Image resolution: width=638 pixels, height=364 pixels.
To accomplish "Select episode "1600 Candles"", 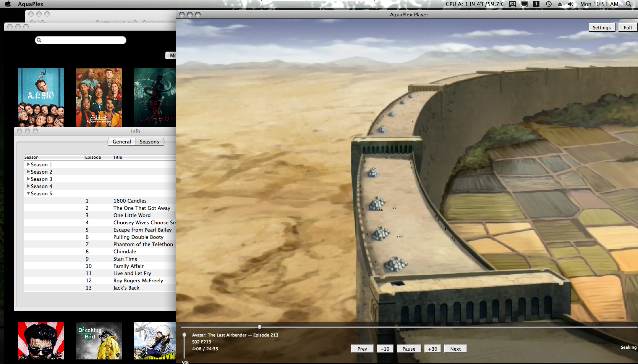I will click(x=100, y=201).
